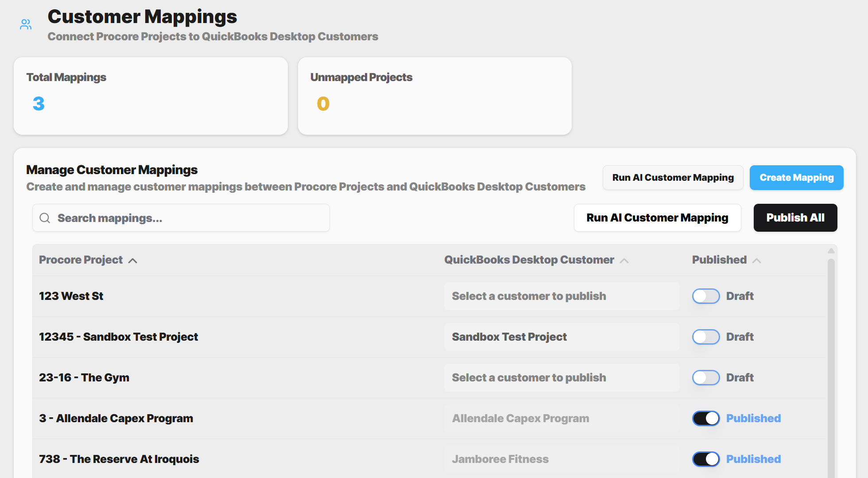Focus the Search mappings input field
The image size is (868, 478).
pyautogui.click(x=181, y=218)
